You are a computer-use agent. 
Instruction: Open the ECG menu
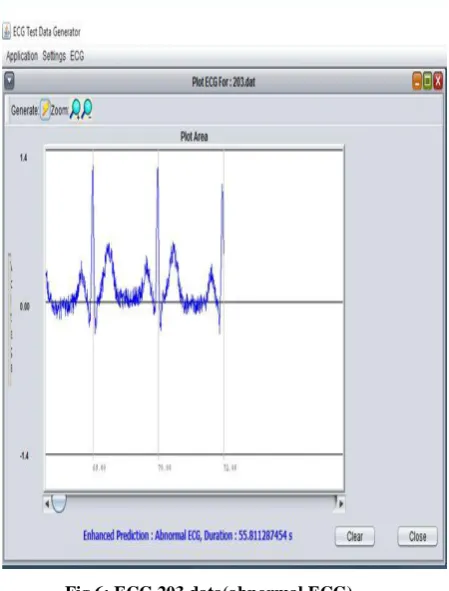[x=77, y=56]
